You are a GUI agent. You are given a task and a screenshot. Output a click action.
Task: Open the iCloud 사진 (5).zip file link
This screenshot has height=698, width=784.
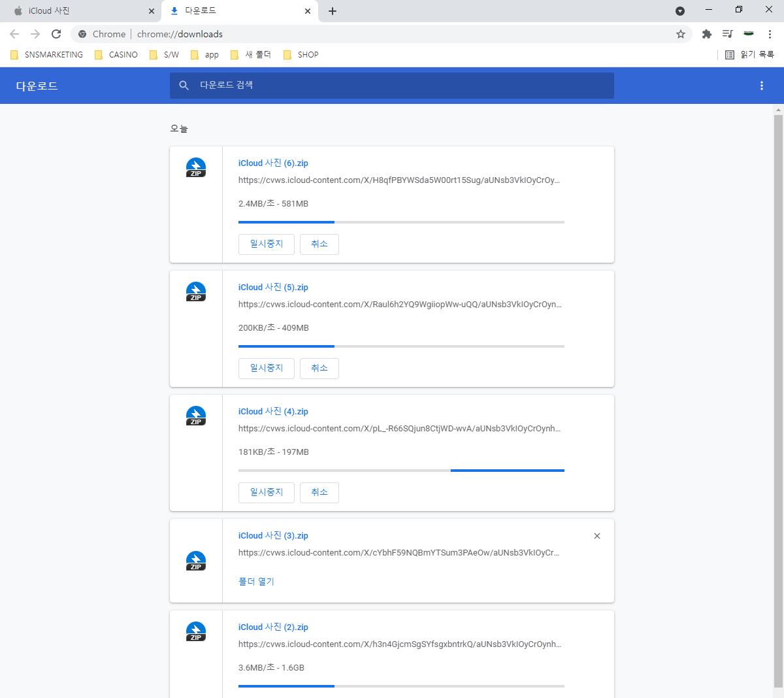click(273, 288)
